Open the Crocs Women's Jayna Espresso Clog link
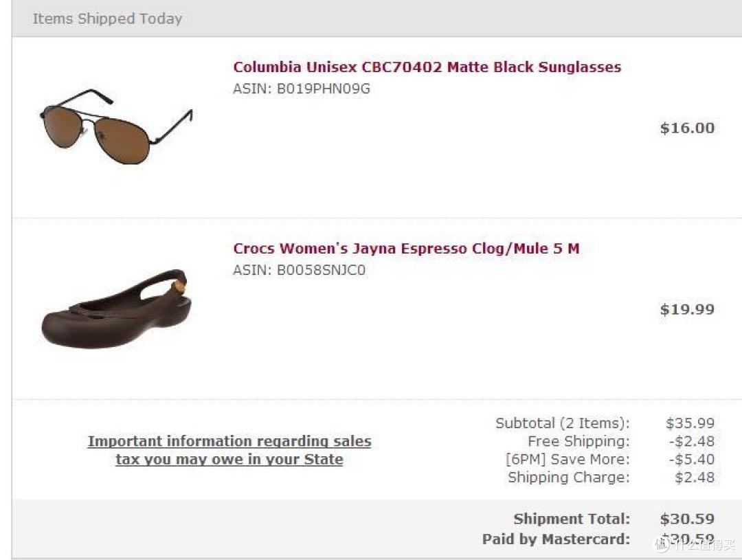The height and width of the screenshot is (560, 742). [406, 249]
